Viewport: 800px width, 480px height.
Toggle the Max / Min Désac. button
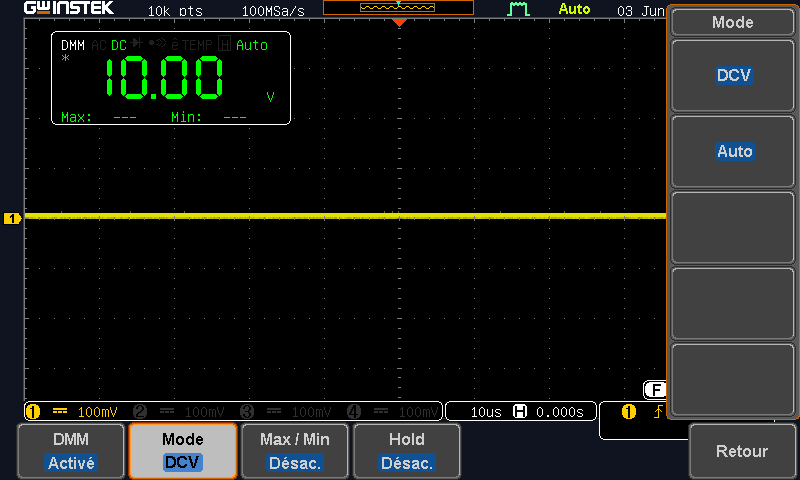(295, 451)
